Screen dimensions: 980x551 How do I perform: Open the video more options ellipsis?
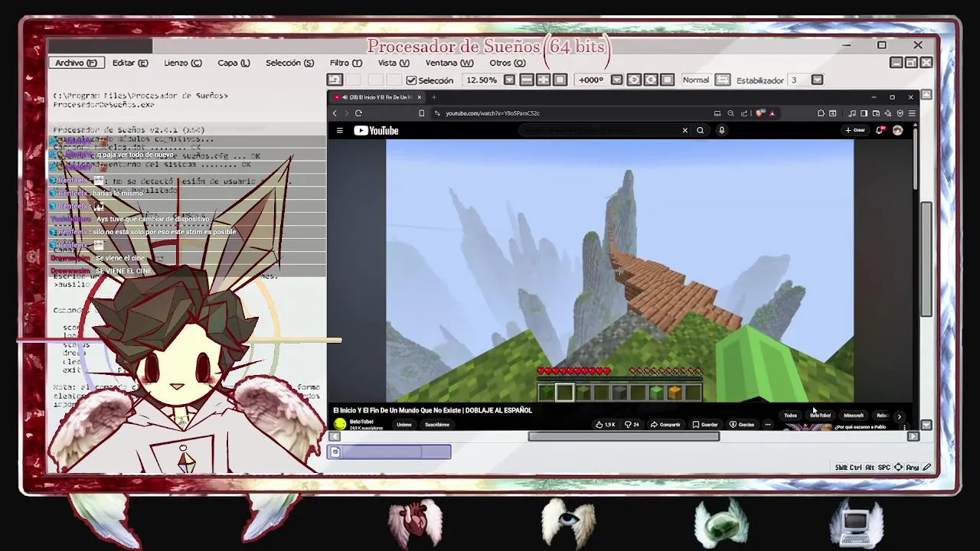coord(767,425)
